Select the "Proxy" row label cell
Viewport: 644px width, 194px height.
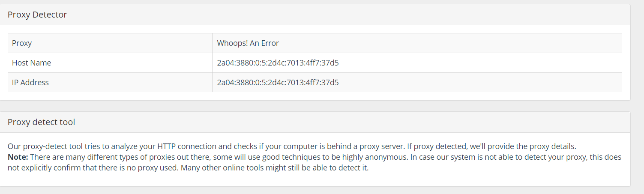pyautogui.click(x=110, y=43)
